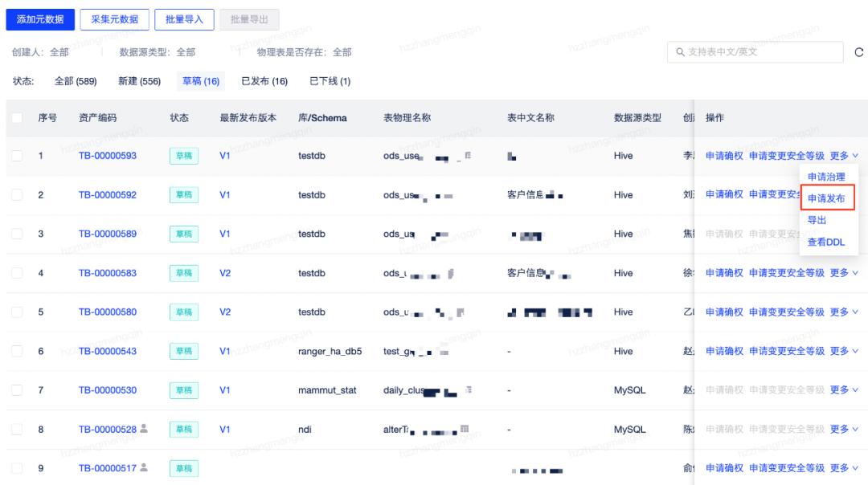This screenshot has height=485, width=868.
Task: Click the refresh icon at top right
Action: click(858, 51)
